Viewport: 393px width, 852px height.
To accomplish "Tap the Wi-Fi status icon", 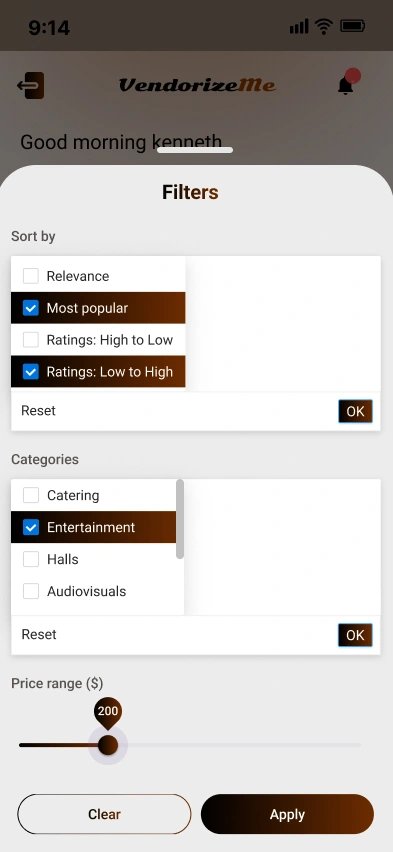I will (x=324, y=26).
